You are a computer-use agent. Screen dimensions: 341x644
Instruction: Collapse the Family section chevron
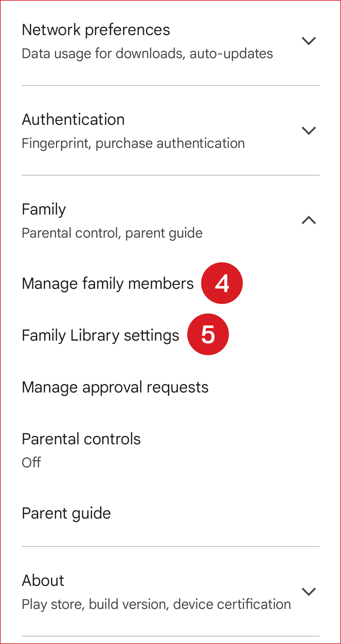pyautogui.click(x=308, y=220)
